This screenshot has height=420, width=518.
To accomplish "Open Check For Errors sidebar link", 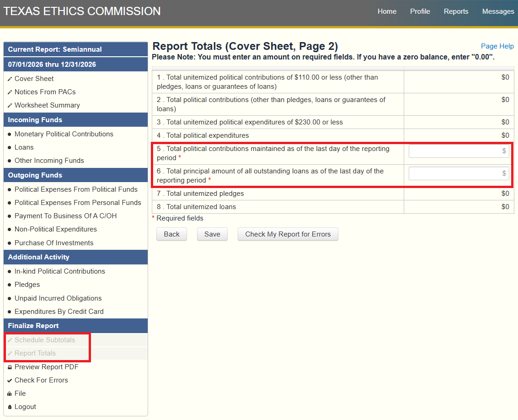I will (x=41, y=380).
